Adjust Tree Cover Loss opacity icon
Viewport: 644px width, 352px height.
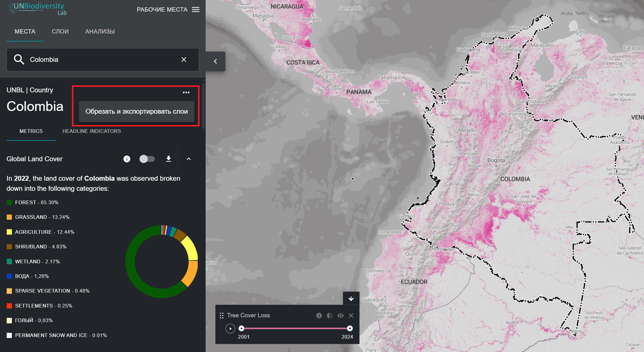click(x=330, y=315)
